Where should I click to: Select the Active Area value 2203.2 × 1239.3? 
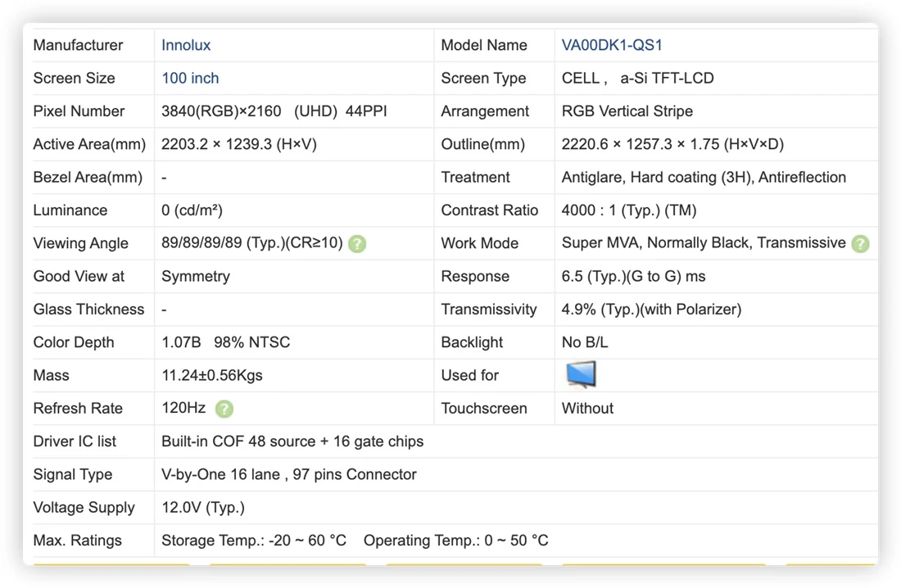pyautogui.click(x=216, y=144)
